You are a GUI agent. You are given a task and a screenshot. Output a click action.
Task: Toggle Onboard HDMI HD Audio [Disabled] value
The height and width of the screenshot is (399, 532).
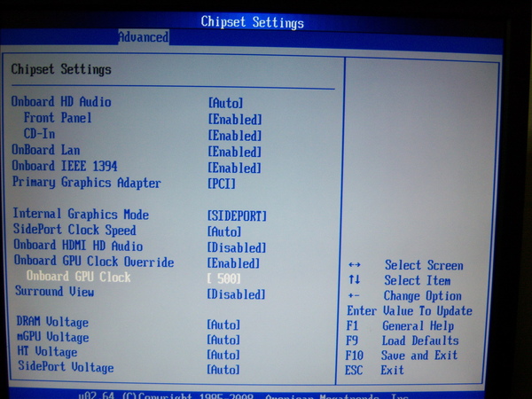[x=237, y=247]
